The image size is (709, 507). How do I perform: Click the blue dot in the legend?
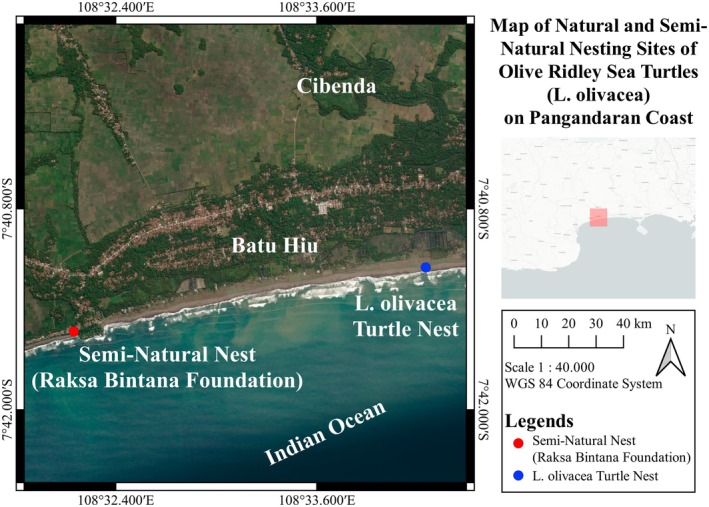click(x=519, y=476)
